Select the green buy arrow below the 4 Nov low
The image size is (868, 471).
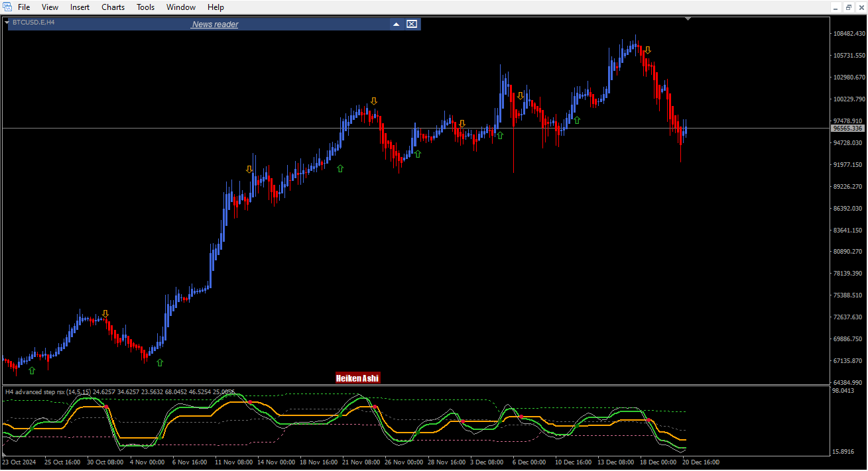pos(160,362)
